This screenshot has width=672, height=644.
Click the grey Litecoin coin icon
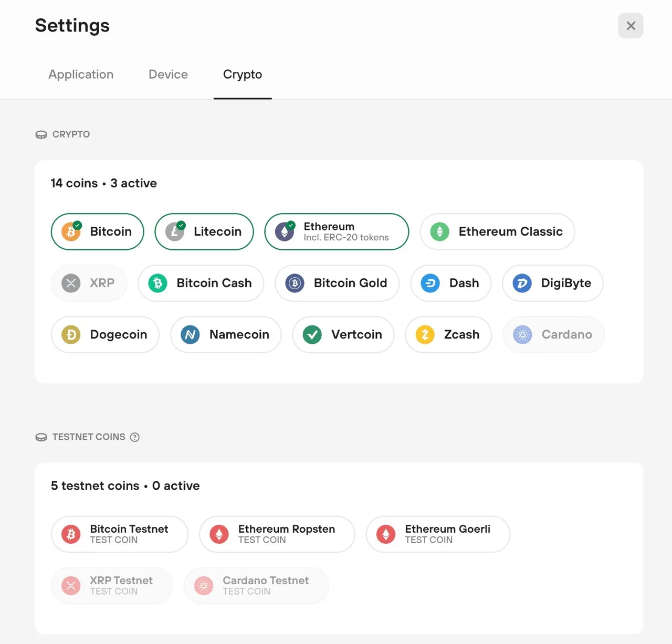(175, 231)
